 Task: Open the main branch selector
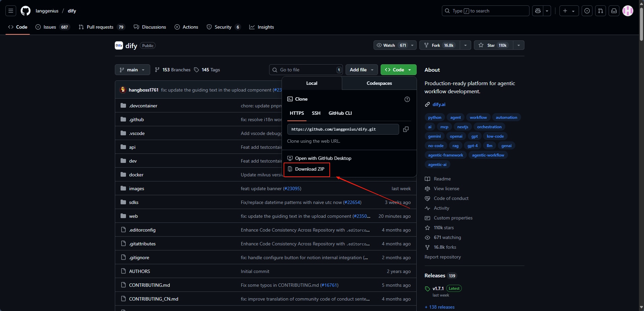(x=132, y=70)
